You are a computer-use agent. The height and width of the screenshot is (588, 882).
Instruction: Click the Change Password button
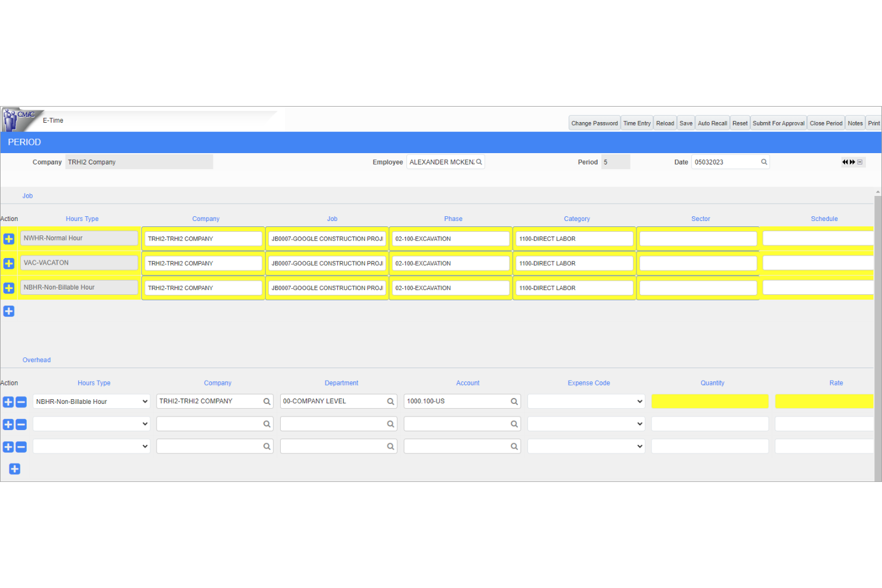tap(595, 123)
